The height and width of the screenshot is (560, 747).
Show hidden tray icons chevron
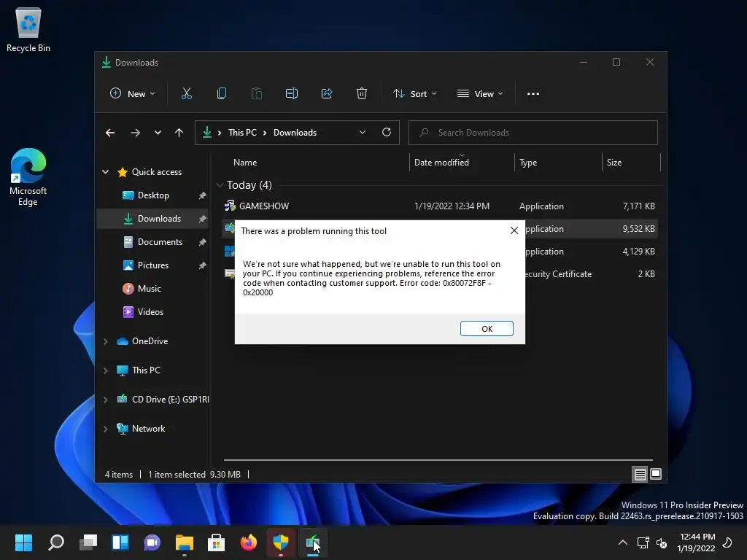click(622, 542)
